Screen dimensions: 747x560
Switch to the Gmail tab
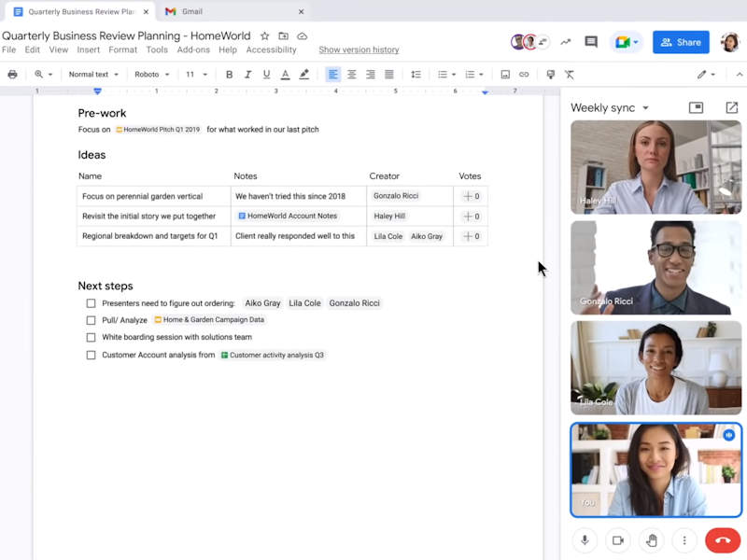click(191, 11)
